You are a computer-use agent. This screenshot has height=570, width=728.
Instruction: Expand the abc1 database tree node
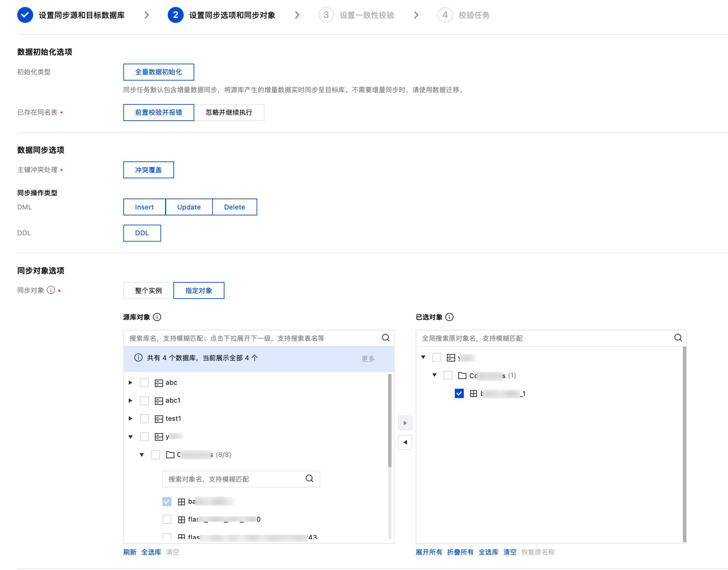click(x=131, y=400)
